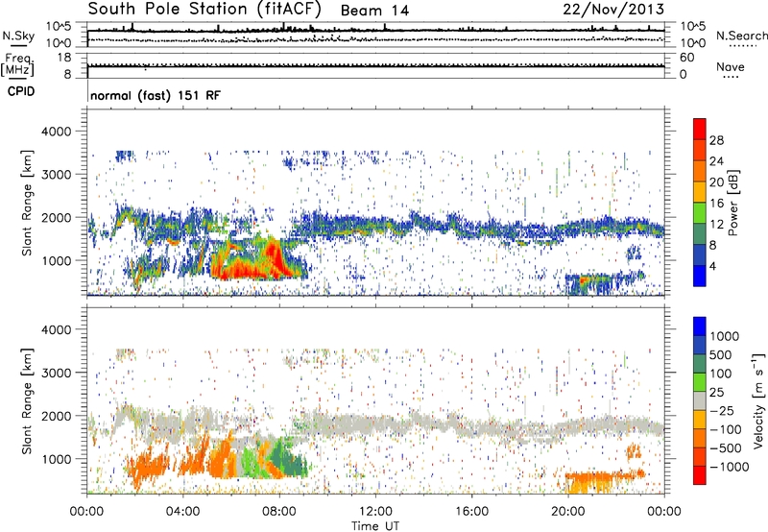Click the "20:00" time tick label

tap(567, 512)
